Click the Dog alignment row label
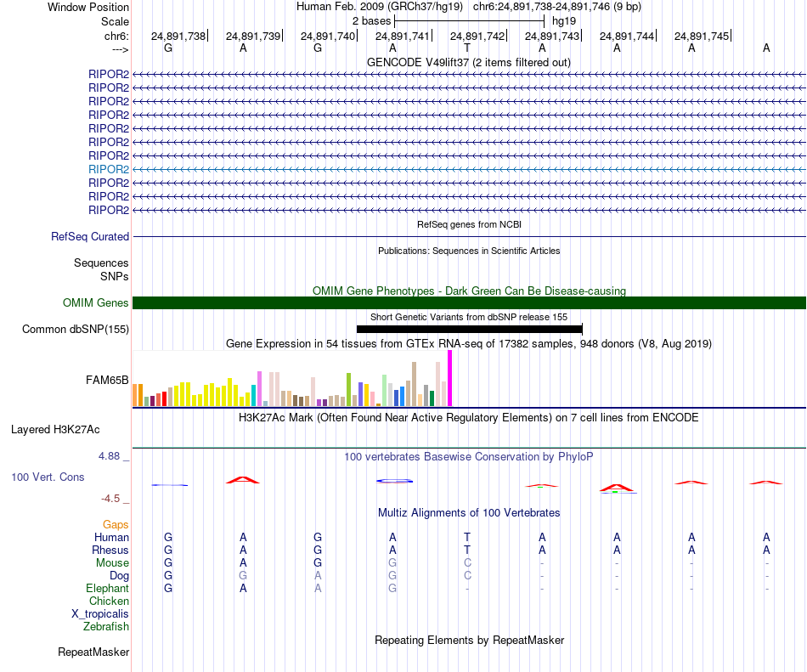This screenshot has height=672, width=807. 119,576
